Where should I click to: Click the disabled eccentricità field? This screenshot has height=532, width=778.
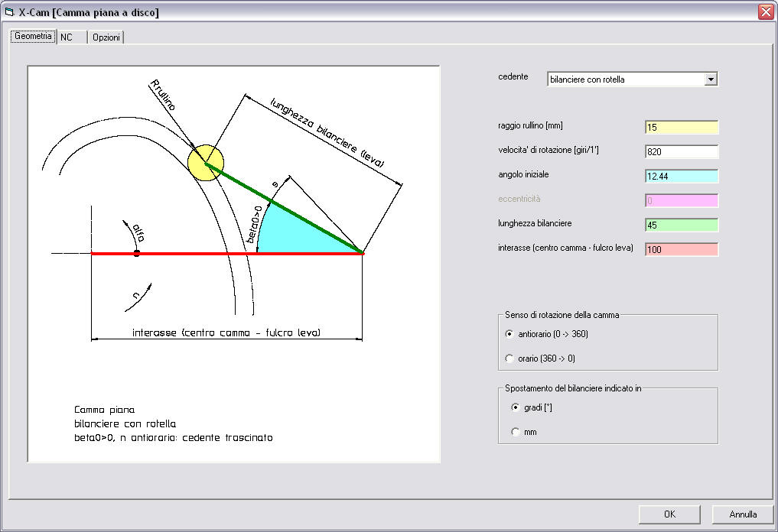coord(682,201)
